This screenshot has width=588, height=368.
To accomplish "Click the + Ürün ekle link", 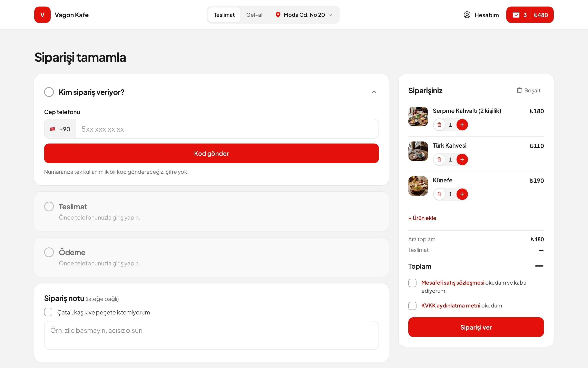I will [x=422, y=218].
